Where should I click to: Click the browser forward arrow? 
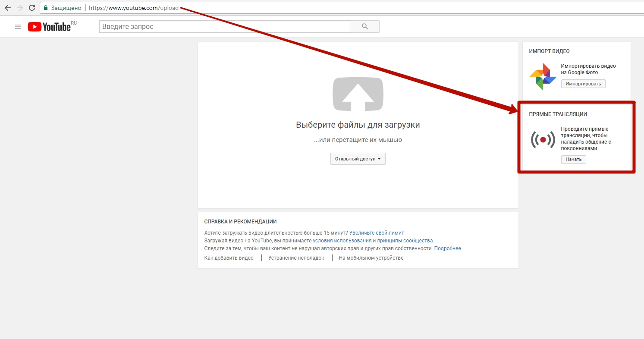point(19,8)
